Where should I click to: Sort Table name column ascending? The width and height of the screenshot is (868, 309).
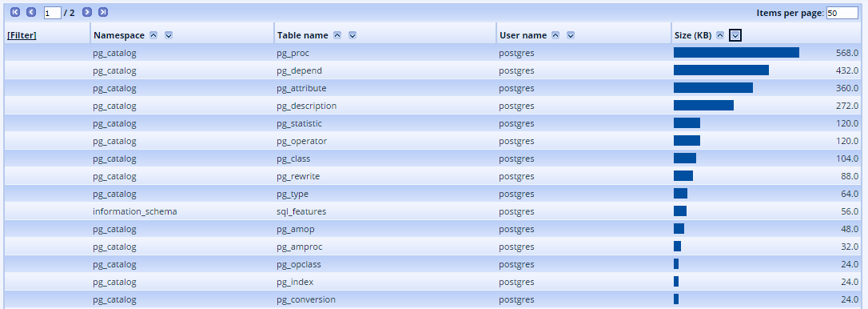pos(337,35)
